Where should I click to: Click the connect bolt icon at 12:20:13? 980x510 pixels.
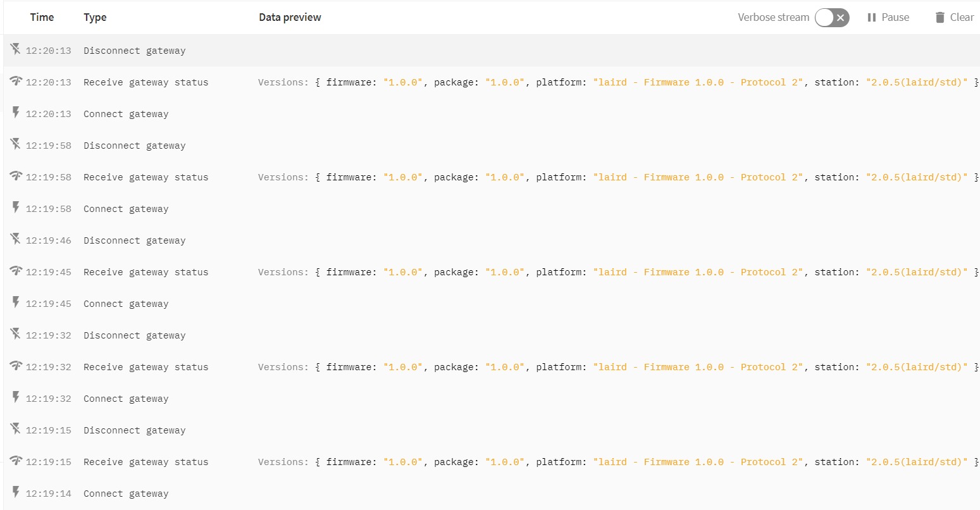click(16, 113)
